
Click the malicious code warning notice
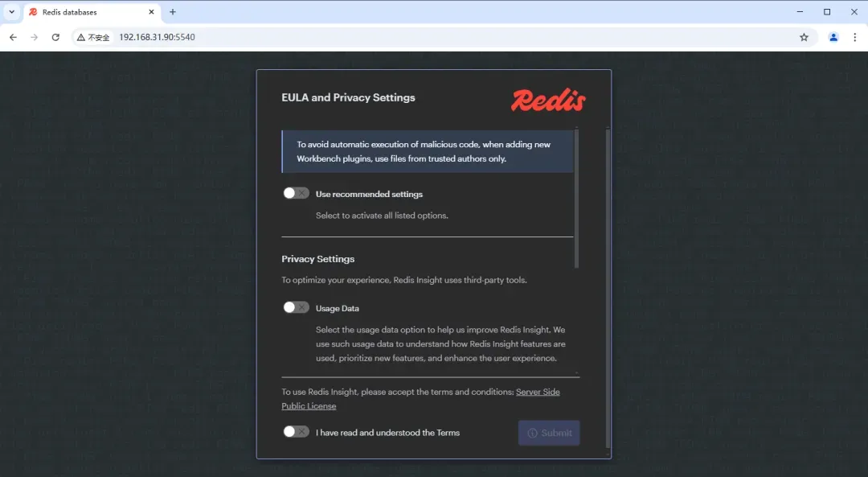(428, 151)
